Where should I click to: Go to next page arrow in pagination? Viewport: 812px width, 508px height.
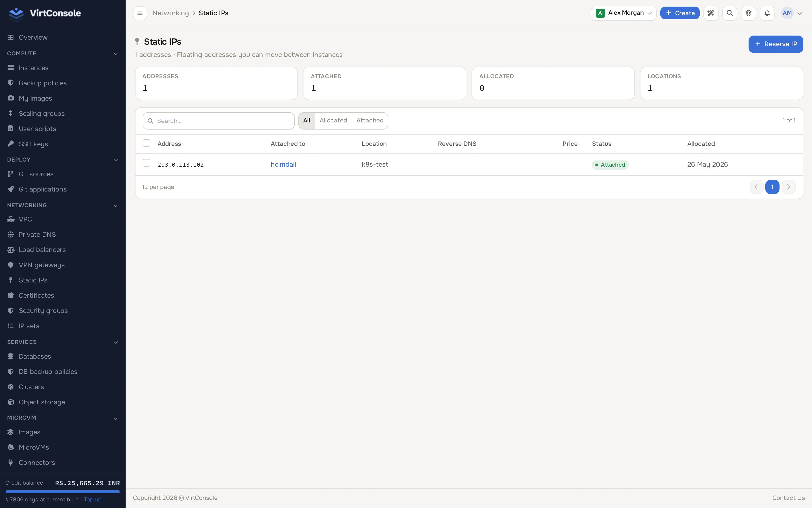click(x=788, y=187)
